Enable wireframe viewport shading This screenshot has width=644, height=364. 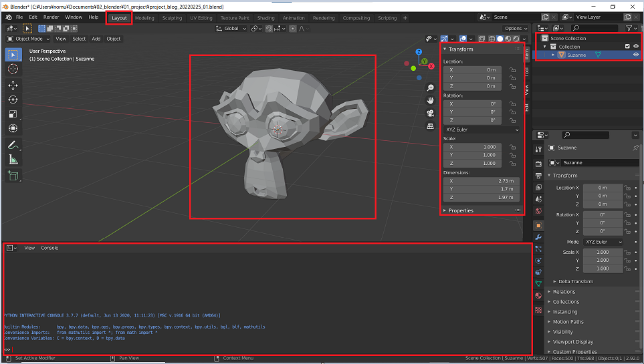point(492,39)
